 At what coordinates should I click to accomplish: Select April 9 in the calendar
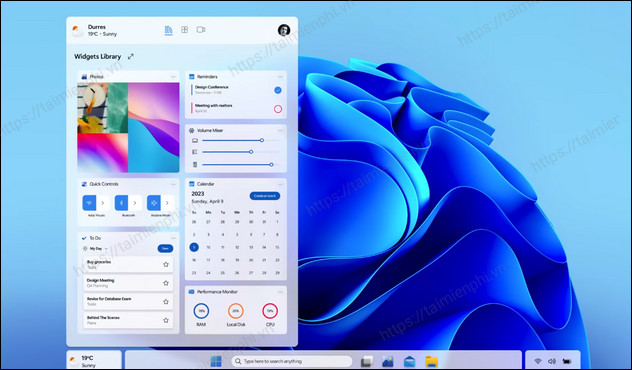pos(194,247)
